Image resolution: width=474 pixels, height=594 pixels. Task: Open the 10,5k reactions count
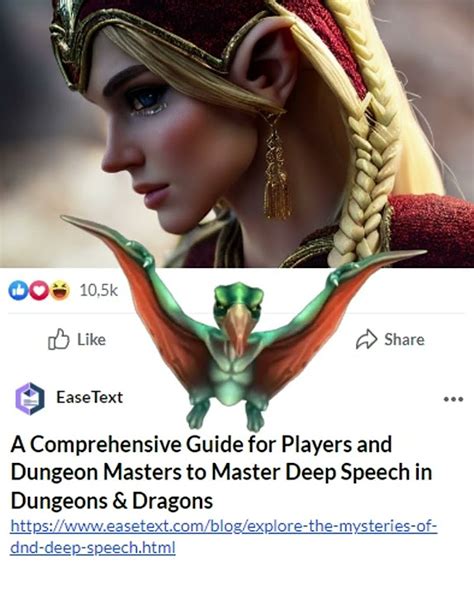pyautogui.click(x=99, y=291)
